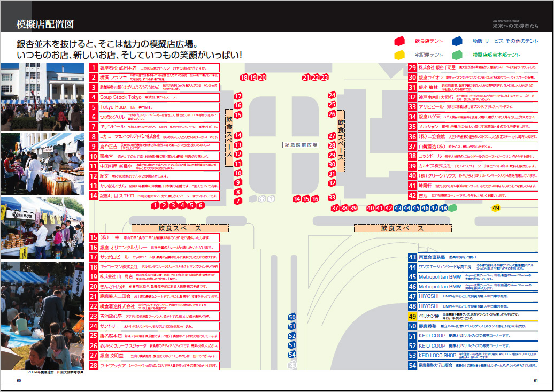Click list entry 18 キッコーマン株式会社
This screenshot has height=392, width=554.
[x=155, y=267]
